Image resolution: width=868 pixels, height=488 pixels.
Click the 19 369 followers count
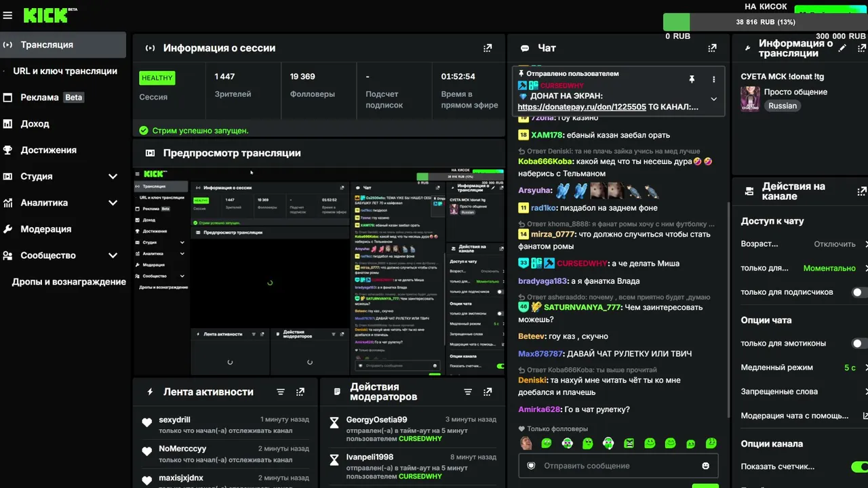302,77
